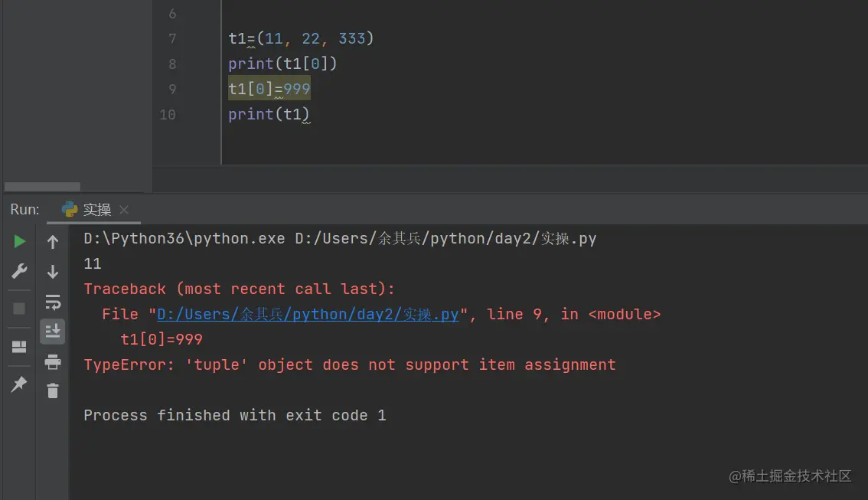The height and width of the screenshot is (500, 868).
Task: Click the green Rerun button
Action: click(19, 241)
